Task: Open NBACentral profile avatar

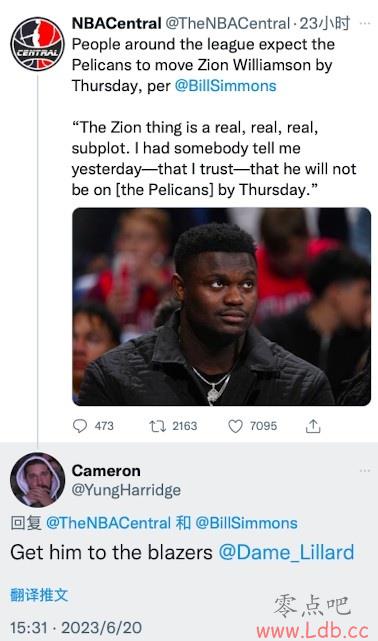Action: point(37,44)
